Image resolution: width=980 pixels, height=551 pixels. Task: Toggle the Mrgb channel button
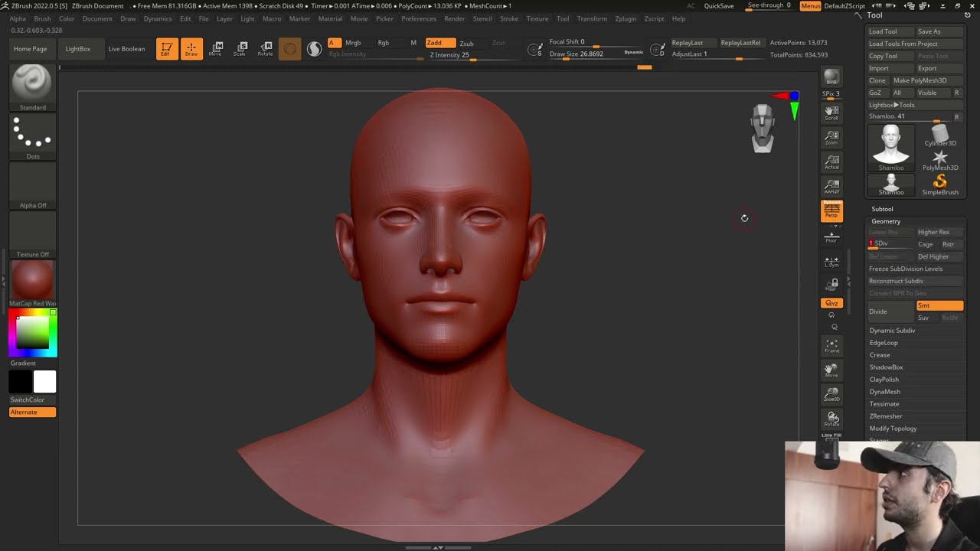[353, 43]
